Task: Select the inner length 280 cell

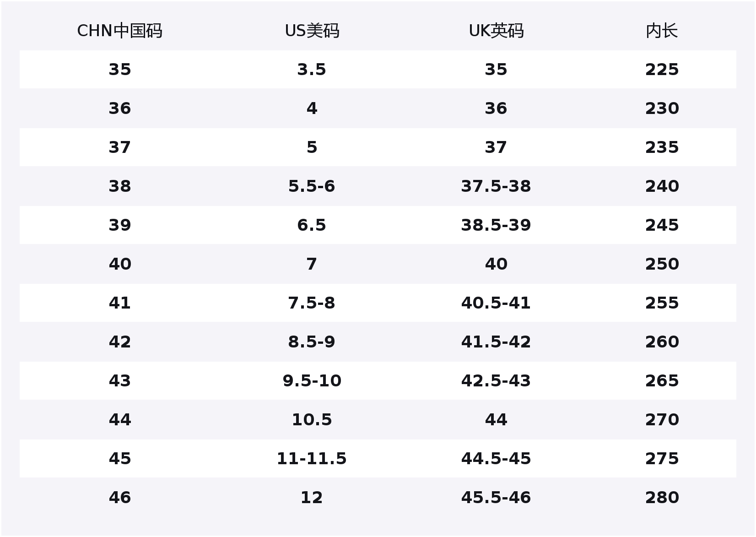Action: (x=662, y=498)
